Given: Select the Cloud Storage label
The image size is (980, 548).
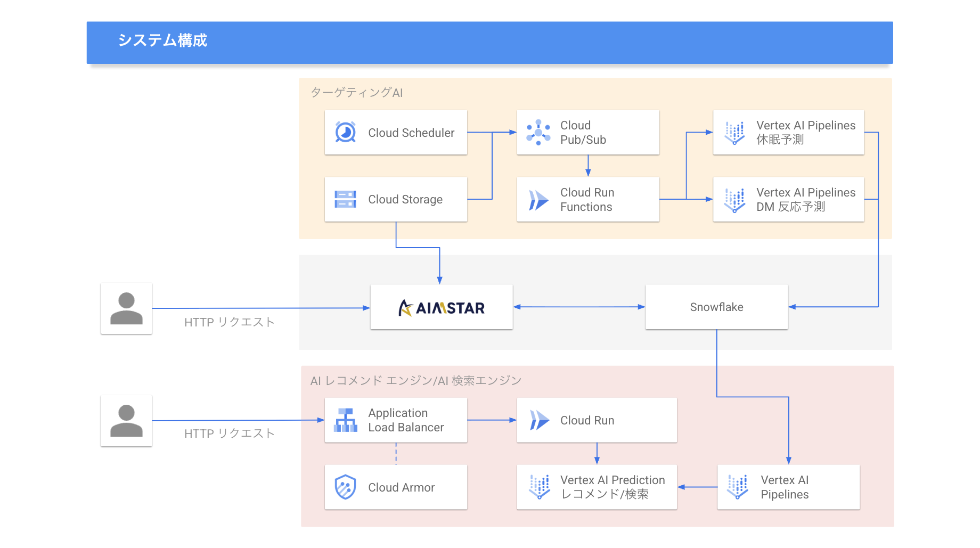Looking at the screenshot, I should [405, 199].
